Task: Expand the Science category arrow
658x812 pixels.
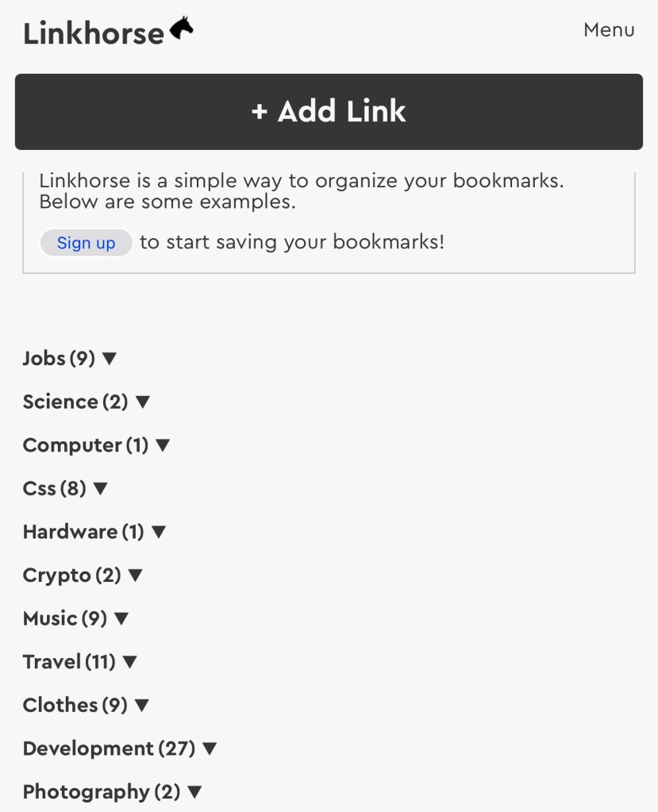Action: pos(143,402)
